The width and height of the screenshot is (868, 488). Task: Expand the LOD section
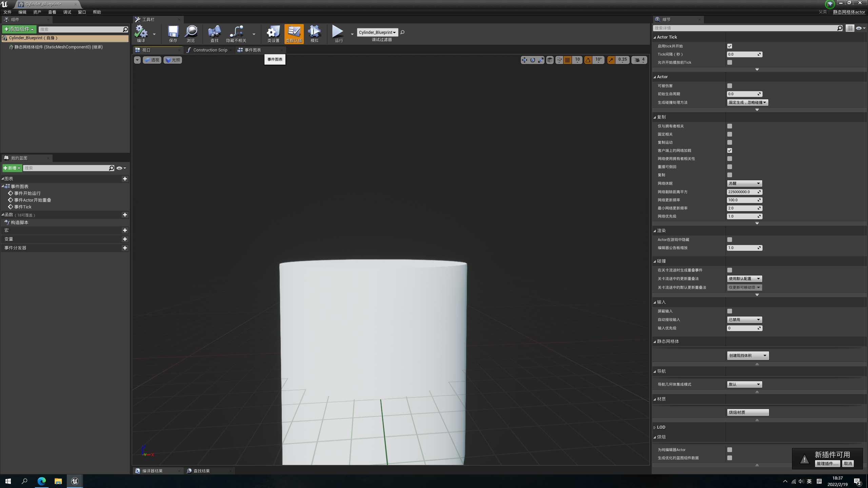pyautogui.click(x=655, y=428)
